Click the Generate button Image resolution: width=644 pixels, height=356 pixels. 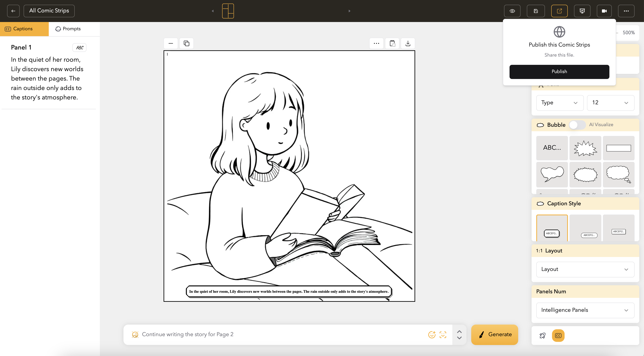point(495,335)
